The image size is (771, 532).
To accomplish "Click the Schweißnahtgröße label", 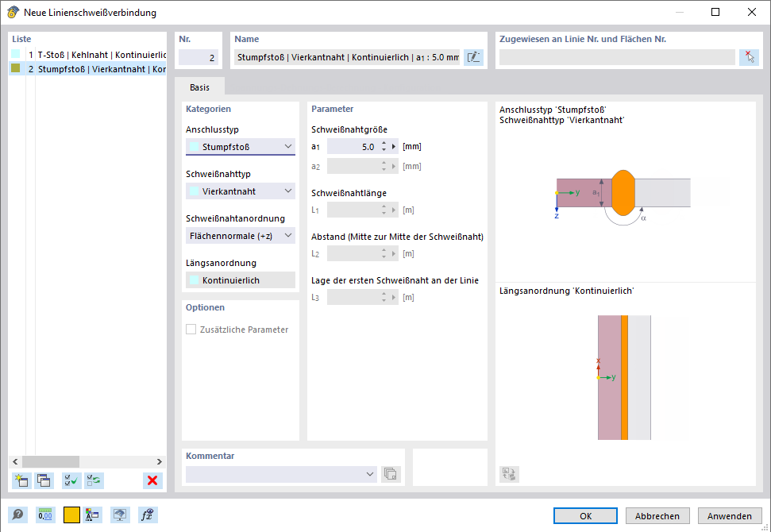I will (x=349, y=129).
